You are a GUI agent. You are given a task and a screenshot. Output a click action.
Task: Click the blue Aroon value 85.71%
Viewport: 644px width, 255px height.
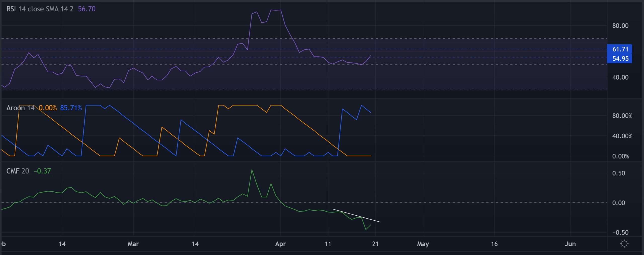(x=71, y=108)
